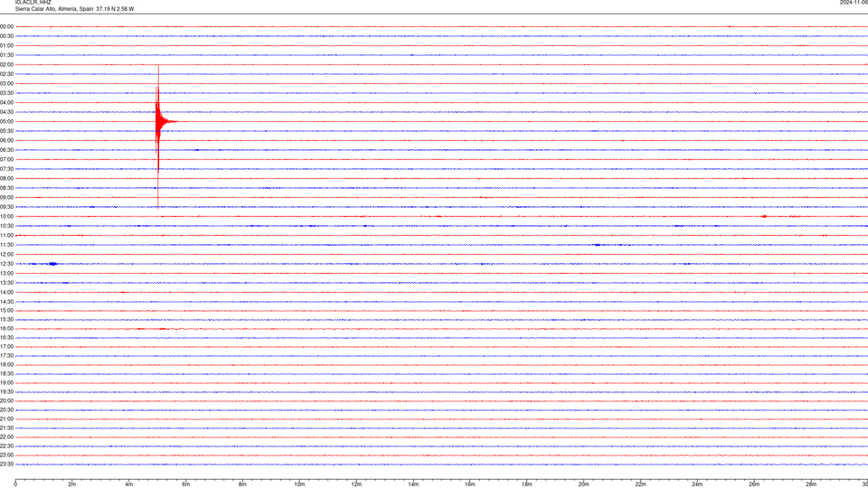The image size is (868, 488).
Task: Click the "11:00" time label
Action: 7,235
